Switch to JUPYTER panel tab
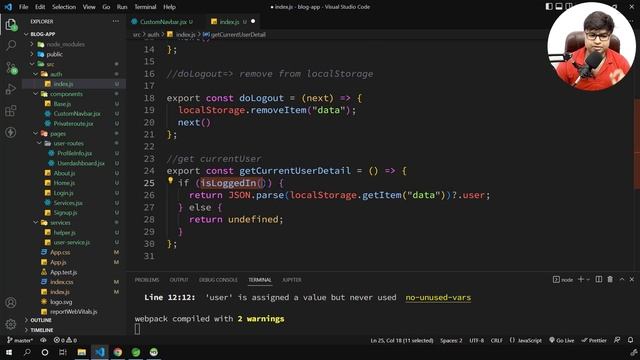The image size is (640, 360). tap(291, 280)
